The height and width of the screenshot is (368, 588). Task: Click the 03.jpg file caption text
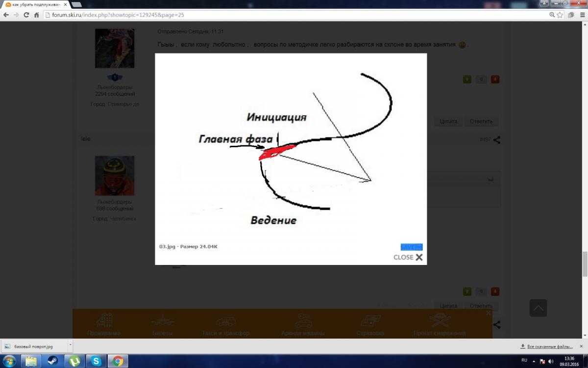tap(188, 246)
